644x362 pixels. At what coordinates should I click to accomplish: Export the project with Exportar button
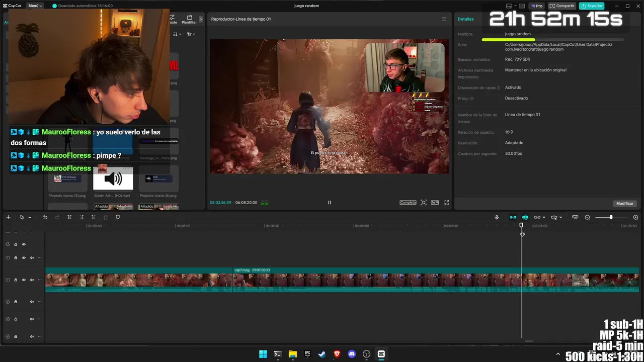[592, 6]
